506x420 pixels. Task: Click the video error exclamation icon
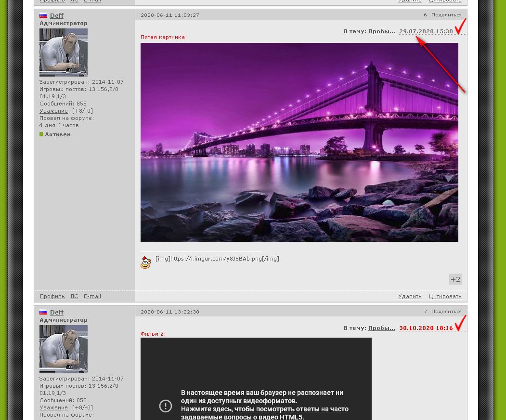[166, 406]
